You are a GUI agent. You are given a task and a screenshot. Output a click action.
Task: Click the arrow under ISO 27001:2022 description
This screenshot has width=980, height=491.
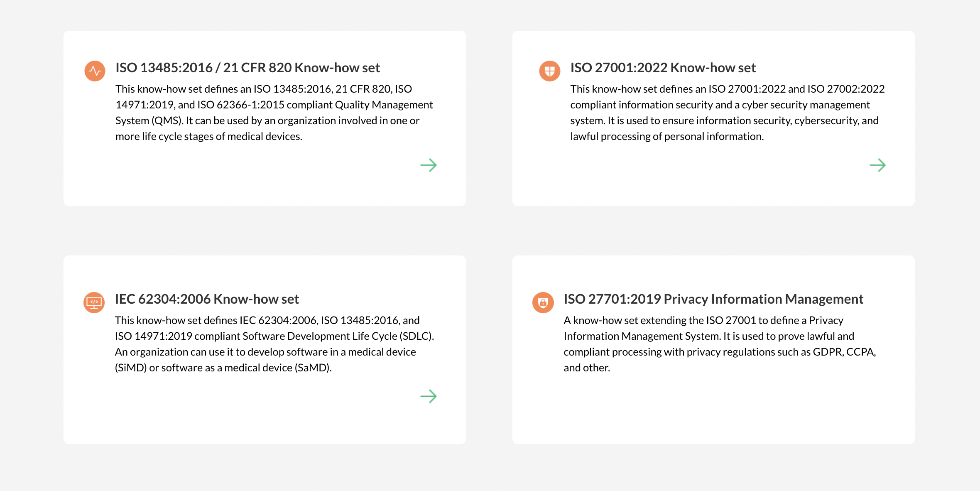tap(878, 165)
